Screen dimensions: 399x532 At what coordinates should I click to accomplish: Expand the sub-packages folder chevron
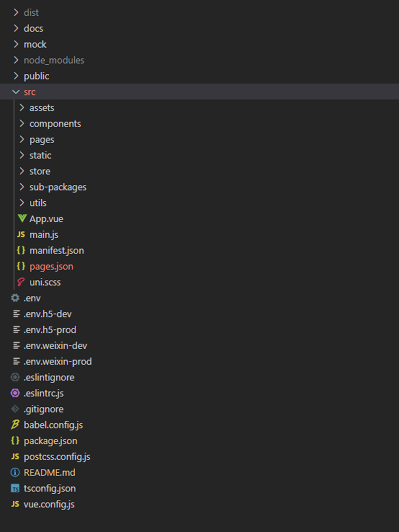(22, 187)
